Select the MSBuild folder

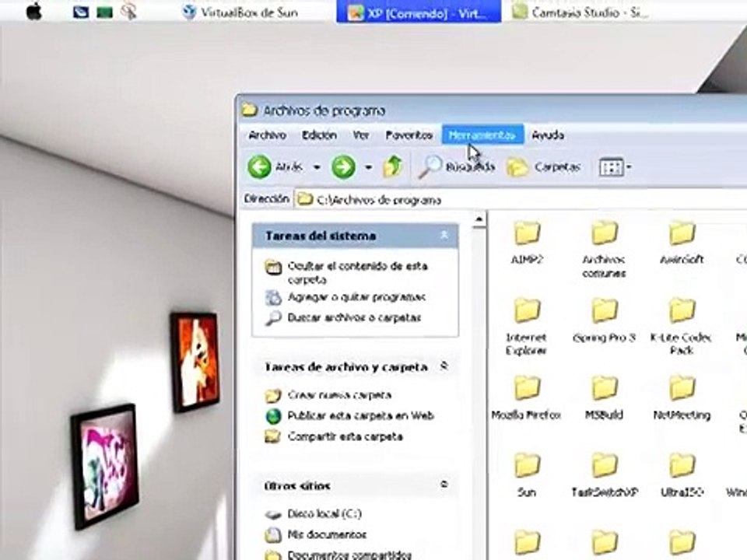coord(604,397)
